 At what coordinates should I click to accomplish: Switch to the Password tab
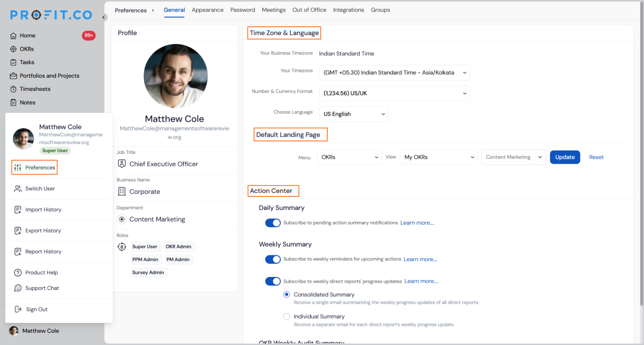pyautogui.click(x=243, y=10)
